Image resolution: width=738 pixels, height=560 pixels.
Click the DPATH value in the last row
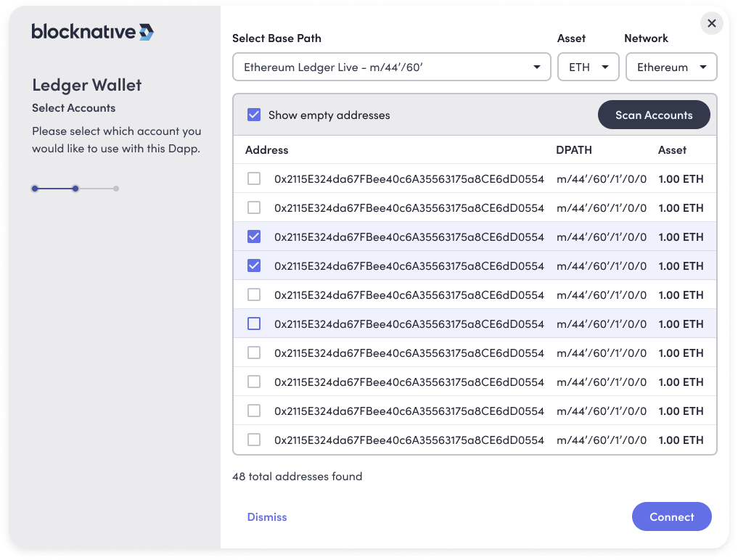click(602, 440)
